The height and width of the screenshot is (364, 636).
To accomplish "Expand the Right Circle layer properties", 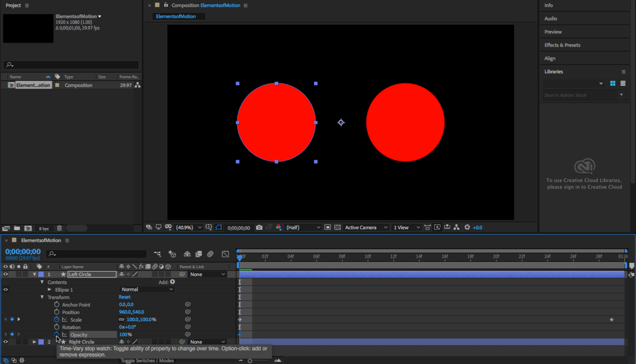I will (34, 342).
